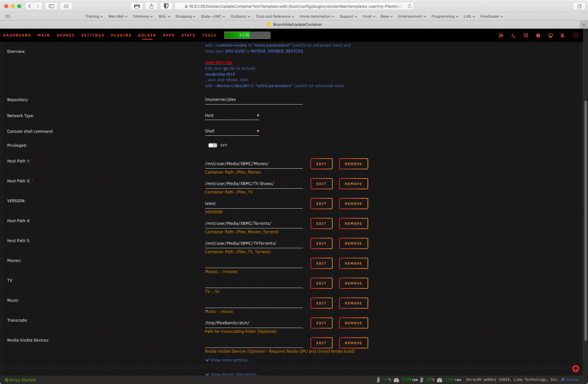The height and width of the screenshot is (384, 588).
Task: Remove the Host Path 4 Torrents entry
Action: point(353,223)
